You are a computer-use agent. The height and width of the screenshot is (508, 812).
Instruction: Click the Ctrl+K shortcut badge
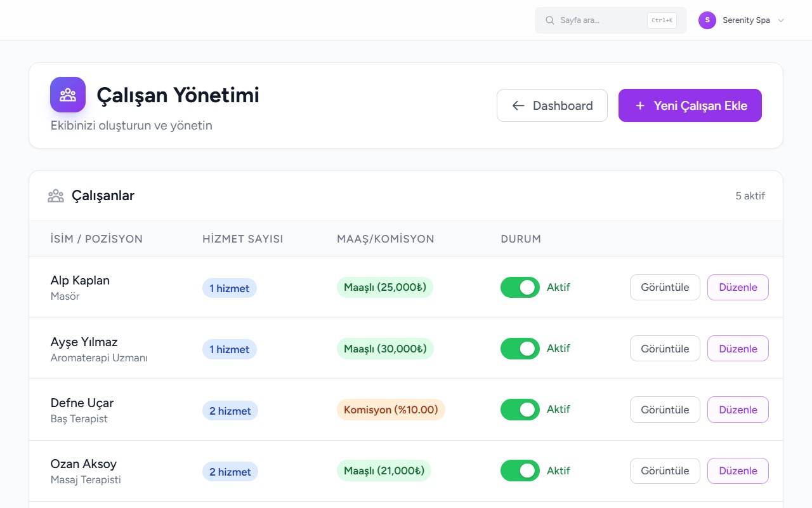[x=662, y=20]
